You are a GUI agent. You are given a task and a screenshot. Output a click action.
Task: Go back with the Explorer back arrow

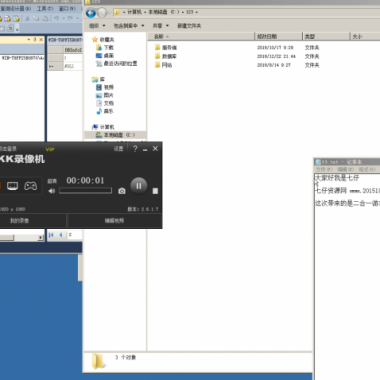point(91,13)
